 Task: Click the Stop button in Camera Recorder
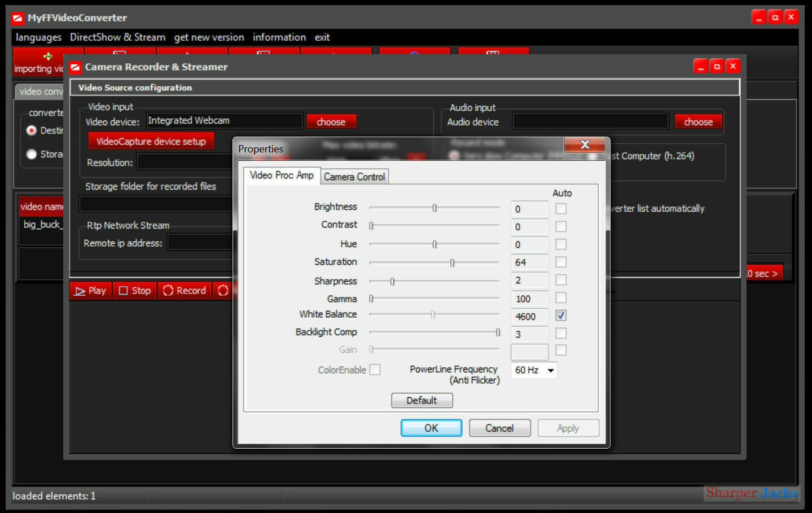pos(135,291)
